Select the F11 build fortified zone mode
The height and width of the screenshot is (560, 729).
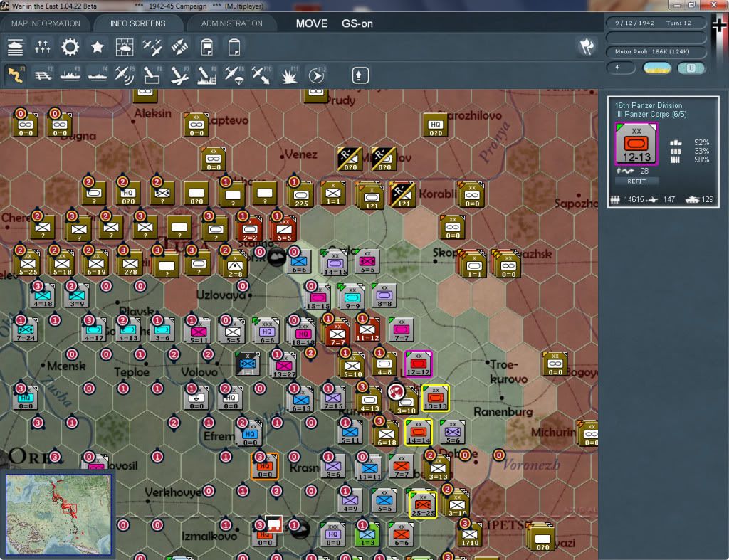(x=289, y=75)
